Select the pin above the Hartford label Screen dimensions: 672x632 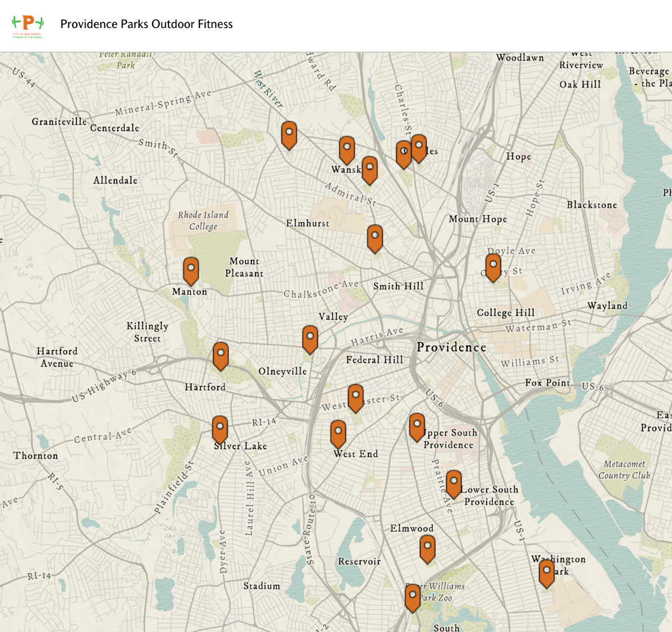pos(221,356)
